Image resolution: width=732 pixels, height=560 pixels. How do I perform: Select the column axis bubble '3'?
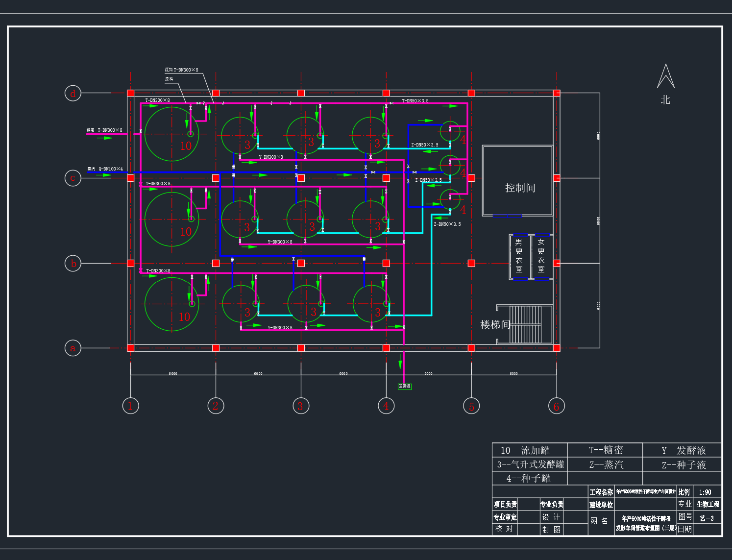click(301, 406)
